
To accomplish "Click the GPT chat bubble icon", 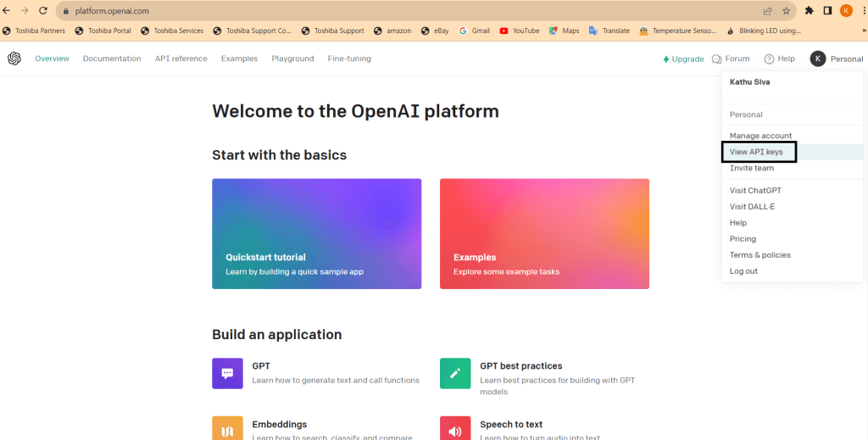I will [227, 374].
